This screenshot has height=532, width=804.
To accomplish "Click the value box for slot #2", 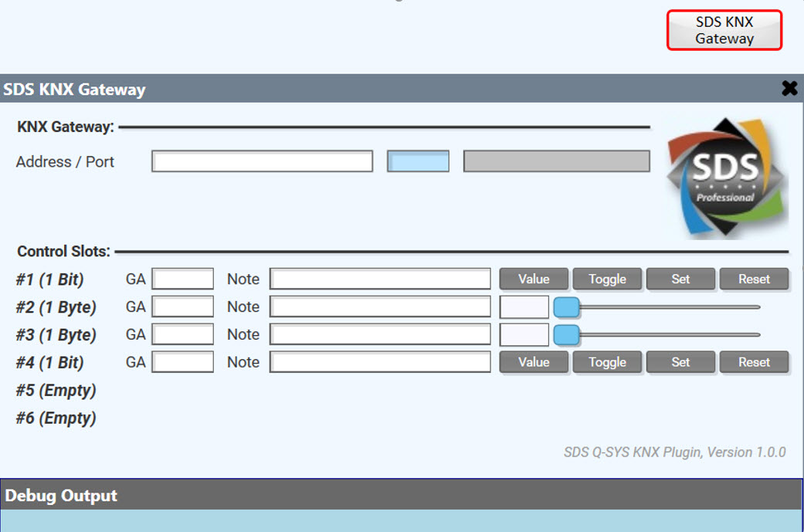I will (x=524, y=307).
